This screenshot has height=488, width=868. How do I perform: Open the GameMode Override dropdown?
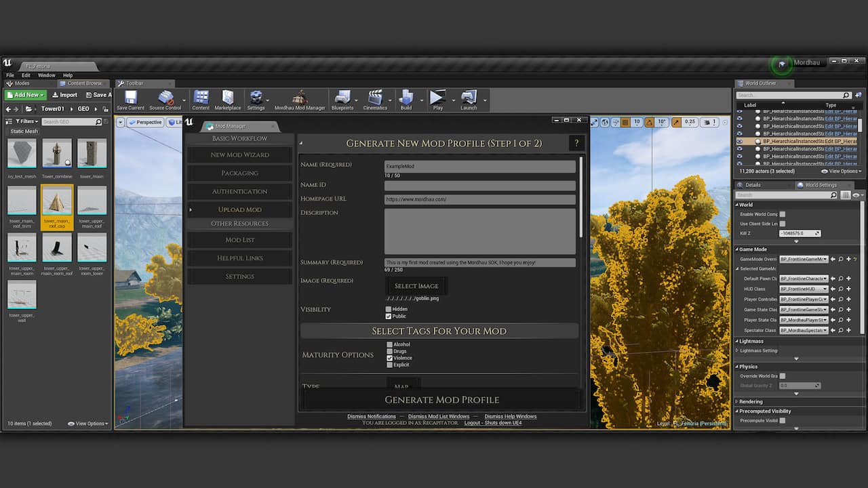[804, 259]
